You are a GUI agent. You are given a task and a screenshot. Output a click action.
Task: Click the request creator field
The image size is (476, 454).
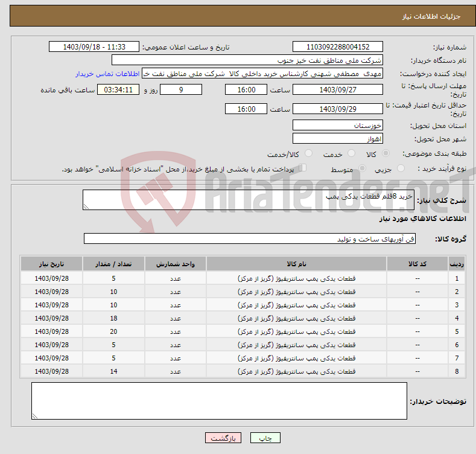(262, 74)
